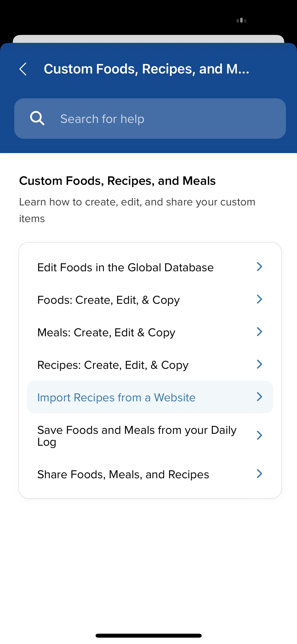Screen dimensions: 297x644
Task: Focus the Search for help field
Action: [150, 119]
